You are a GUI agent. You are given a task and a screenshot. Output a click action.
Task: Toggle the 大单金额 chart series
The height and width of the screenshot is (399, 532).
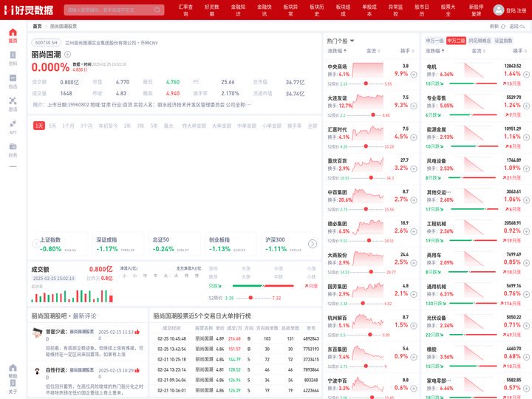point(222,126)
